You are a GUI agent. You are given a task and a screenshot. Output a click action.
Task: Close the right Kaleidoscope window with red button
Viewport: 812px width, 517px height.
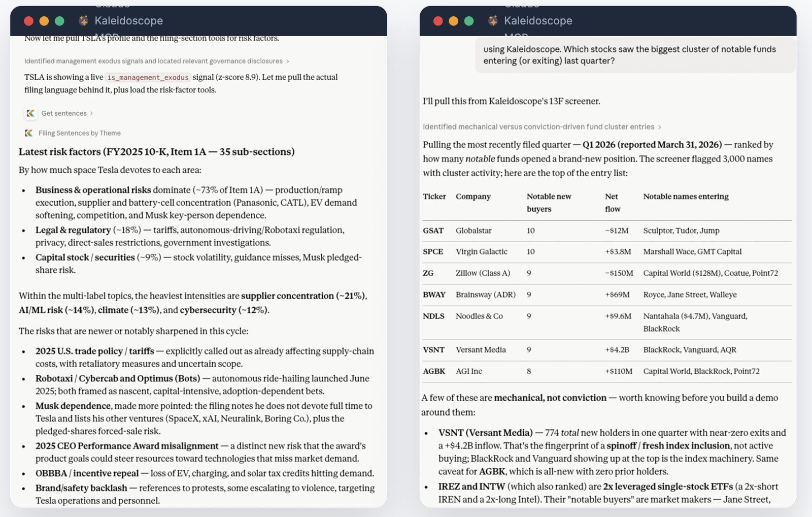438,21
